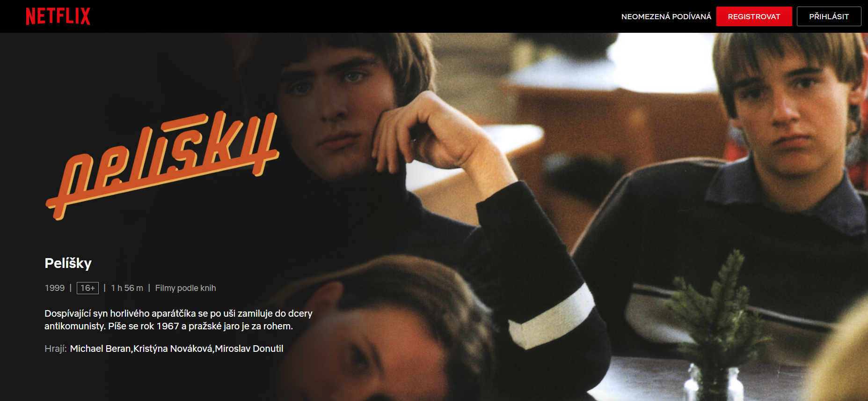Open the PŘIHLÁSIT sign-in button

tap(829, 16)
